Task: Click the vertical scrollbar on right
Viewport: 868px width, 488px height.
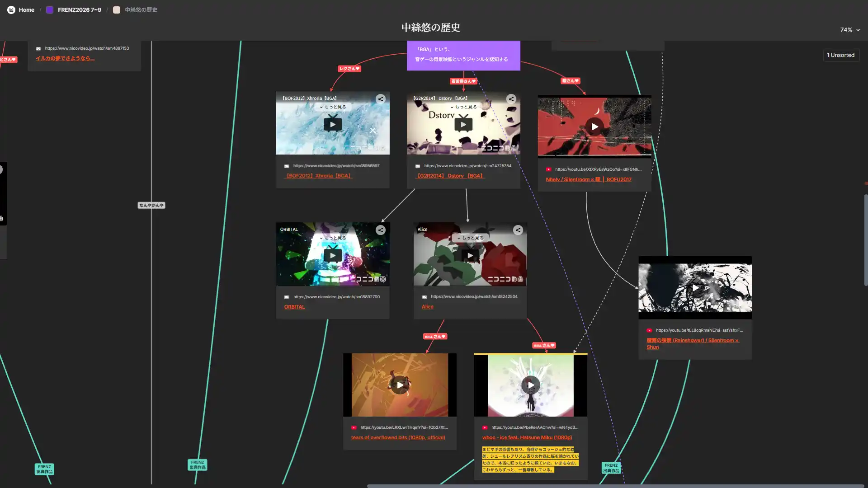Action: 866,240
